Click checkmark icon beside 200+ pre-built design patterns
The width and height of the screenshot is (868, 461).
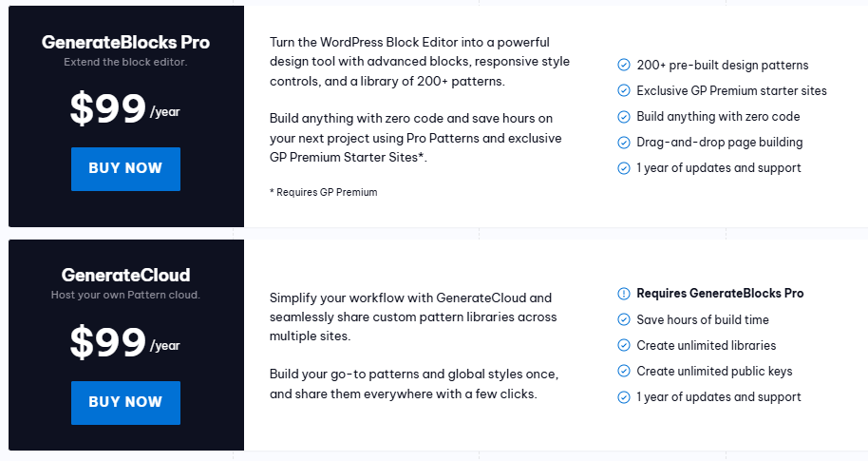(x=624, y=65)
